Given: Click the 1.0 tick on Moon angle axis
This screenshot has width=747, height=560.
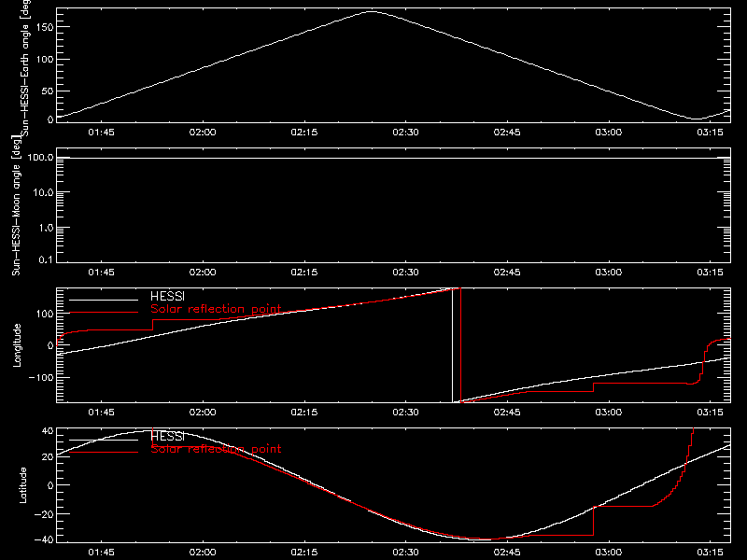Looking at the screenshot, I should coord(46,228).
